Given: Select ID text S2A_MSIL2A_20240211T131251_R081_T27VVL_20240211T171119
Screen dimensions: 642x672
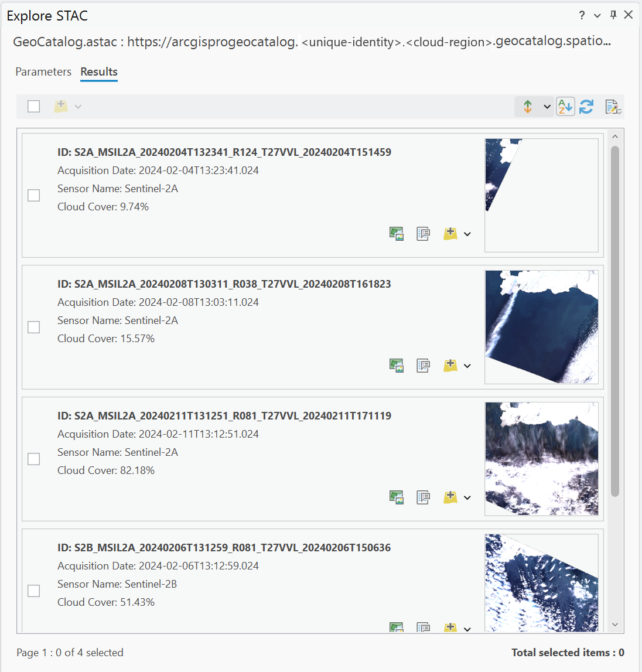Looking at the screenshot, I should (233, 416).
